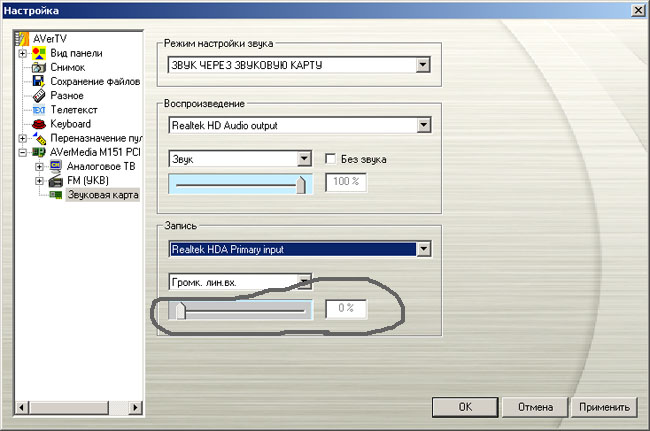
Task: Open the Realtek HD Audio output dropdown
Action: (x=423, y=125)
